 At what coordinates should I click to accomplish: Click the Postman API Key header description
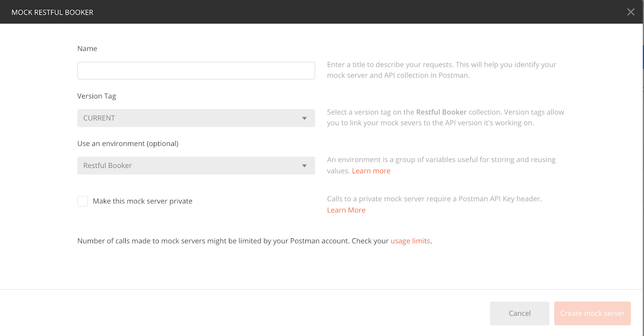click(434, 199)
